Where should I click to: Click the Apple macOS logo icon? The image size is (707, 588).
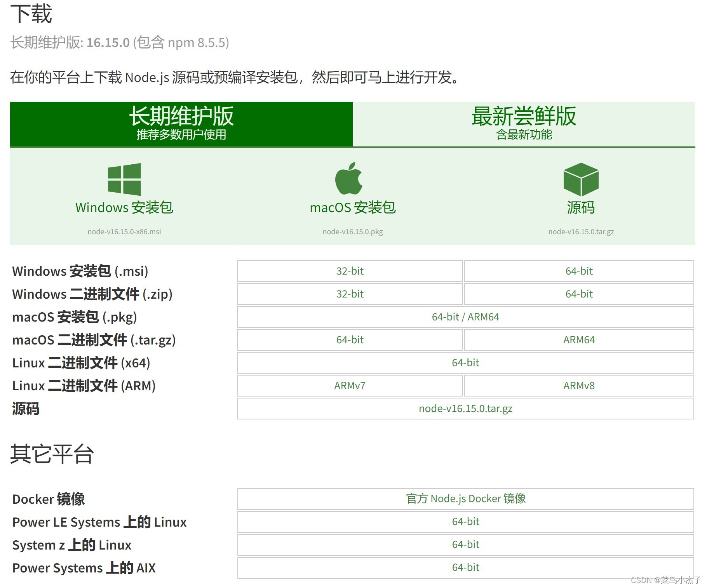click(x=349, y=178)
